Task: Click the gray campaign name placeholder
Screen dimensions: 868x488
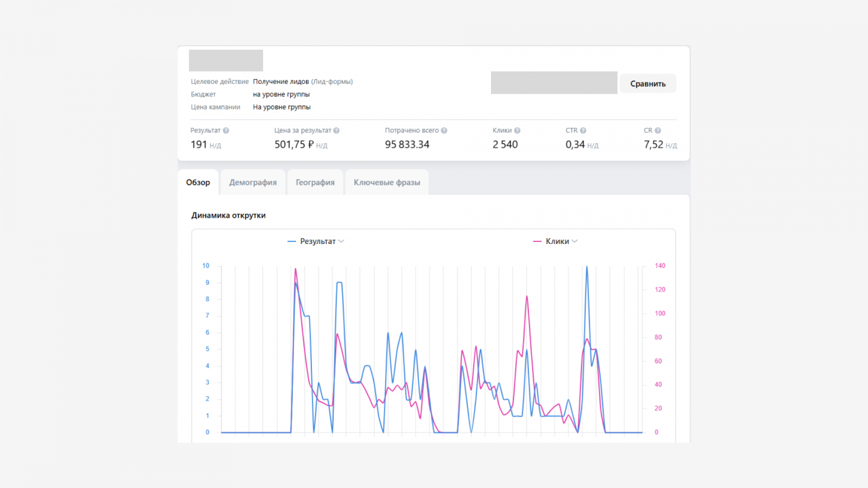Action: 226,61
